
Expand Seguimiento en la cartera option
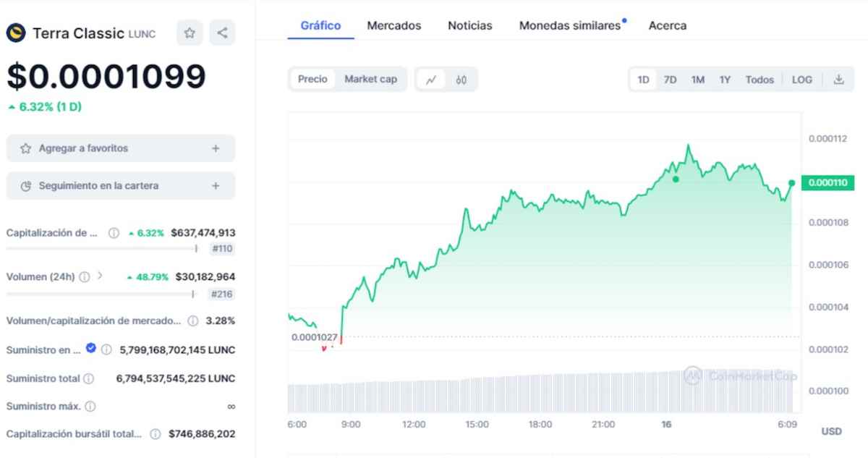coord(216,185)
